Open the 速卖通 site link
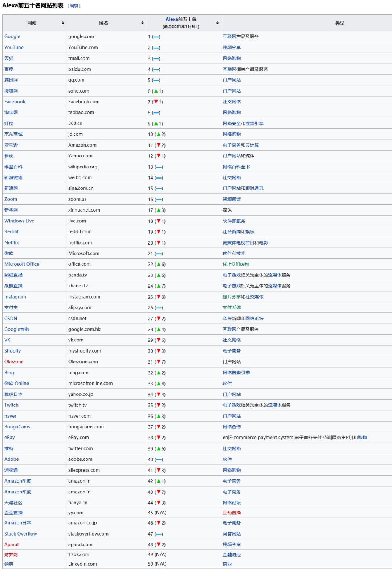 pyautogui.click(x=11, y=470)
